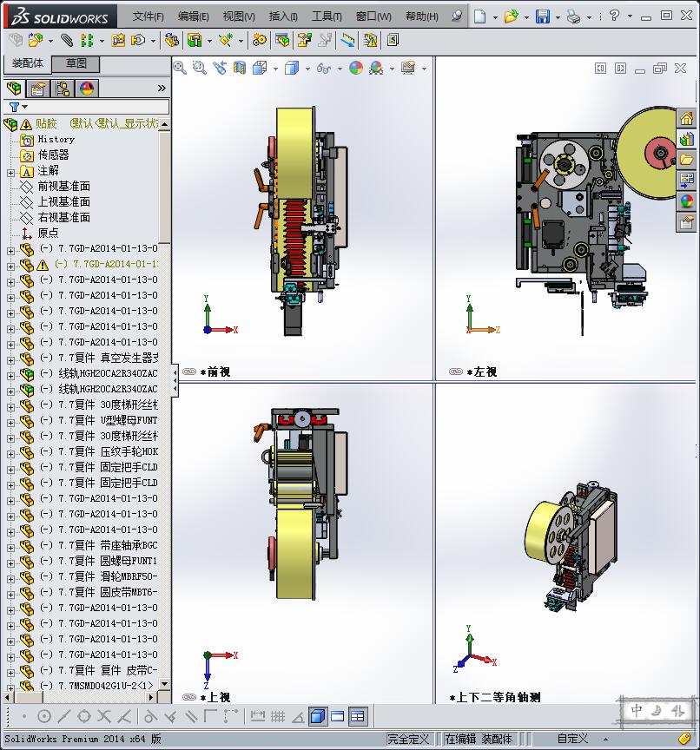Click the Open file folder icon
Image resolution: width=700 pixels, height=750 pixels.
pyautogui.click(x=511, y=16)
